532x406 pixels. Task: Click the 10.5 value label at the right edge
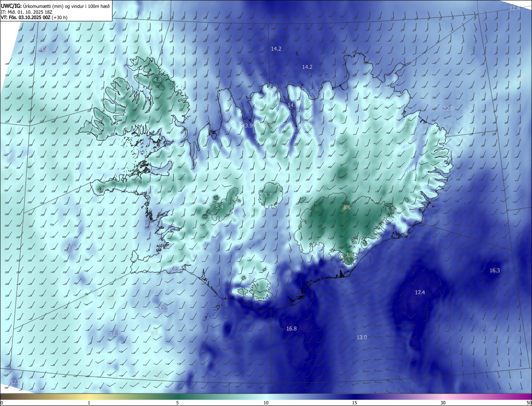[x=521, y=79]
